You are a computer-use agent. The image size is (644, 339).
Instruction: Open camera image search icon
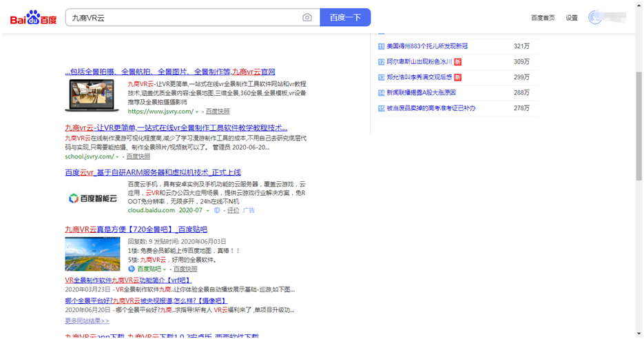click(x=307, y=18)
